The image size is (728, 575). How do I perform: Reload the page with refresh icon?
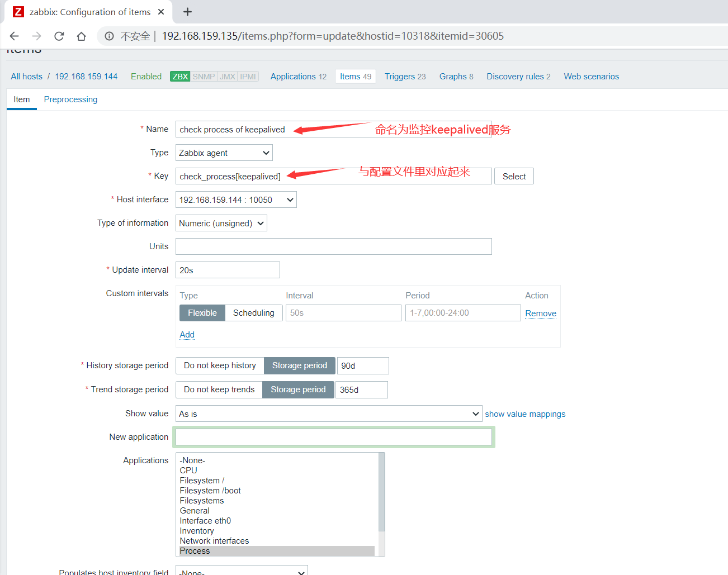point(59,36)
